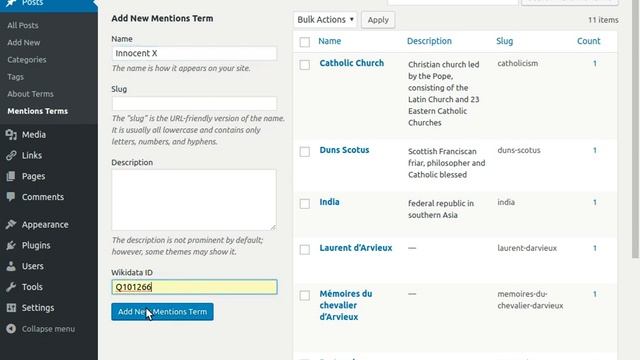Open the India term link
This screenshot has height=360, width=640.
(x=329, y=202)
